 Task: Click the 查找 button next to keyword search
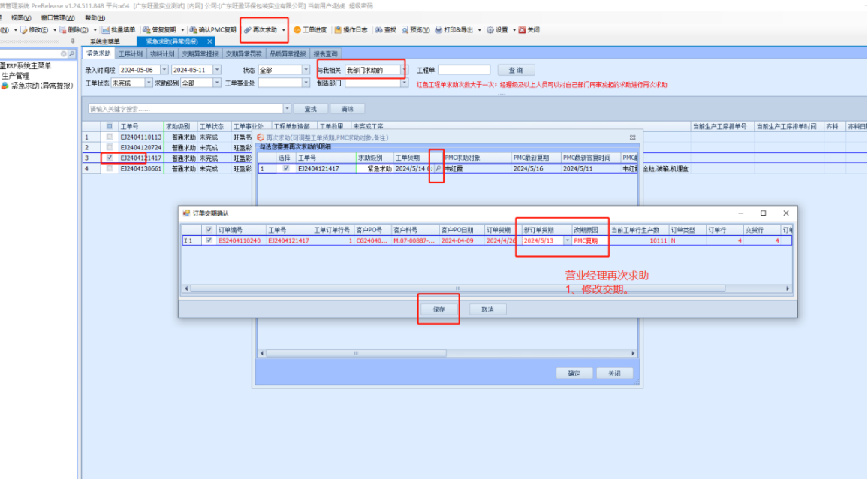311,108
